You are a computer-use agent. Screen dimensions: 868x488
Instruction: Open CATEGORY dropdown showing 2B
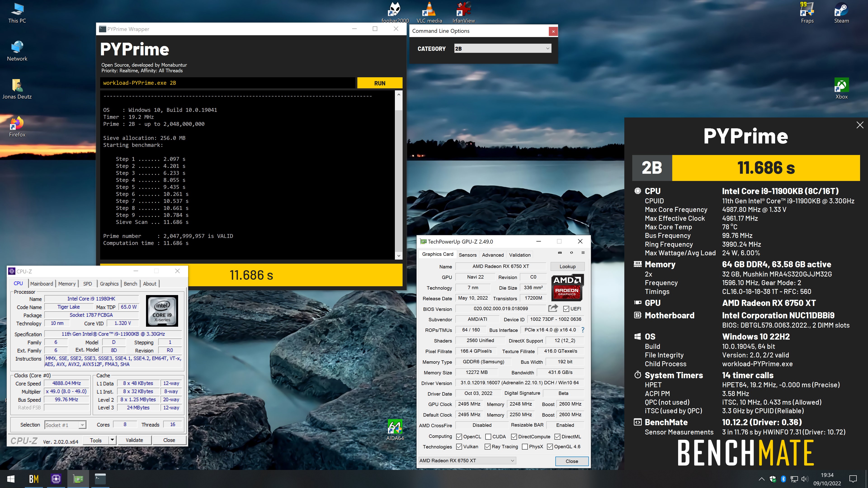(x=503, y=49)
